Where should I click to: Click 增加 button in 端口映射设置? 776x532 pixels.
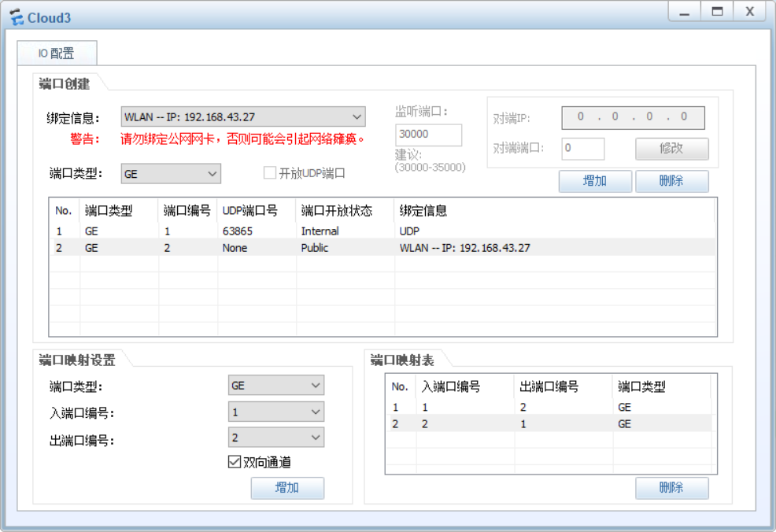click(x=287, y=488)
